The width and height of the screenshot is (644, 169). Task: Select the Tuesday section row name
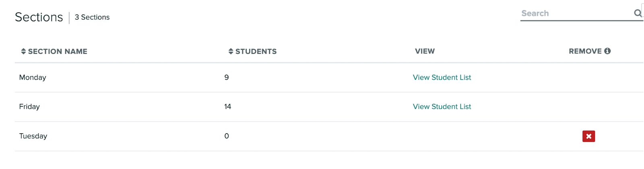coord(33,136)
